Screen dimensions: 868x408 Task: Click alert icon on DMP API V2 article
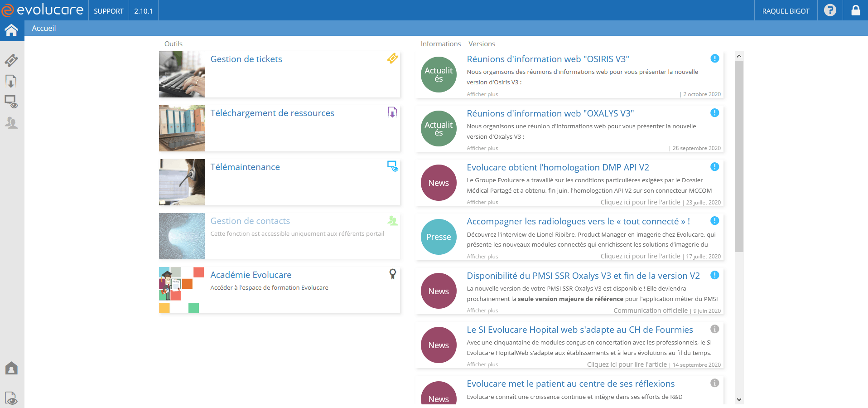click(715, 167)
